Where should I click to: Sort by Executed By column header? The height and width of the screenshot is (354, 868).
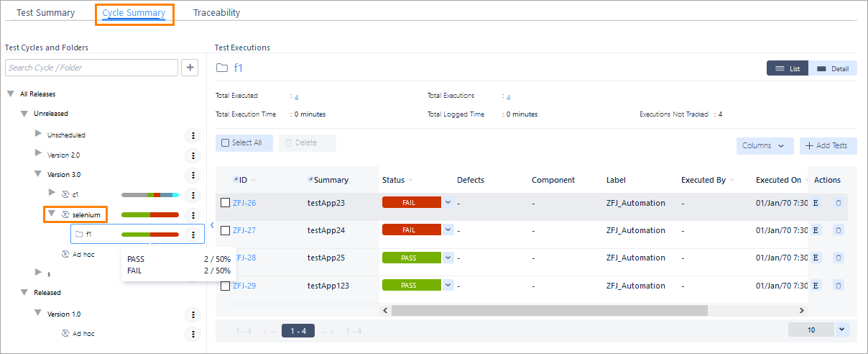point(707,180)
